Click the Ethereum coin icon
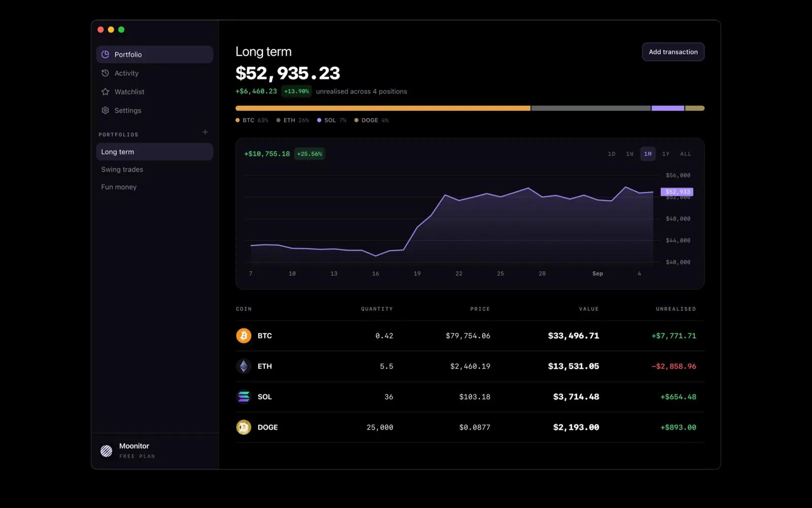Screen dimensions: 812x508 coord(244,366)
